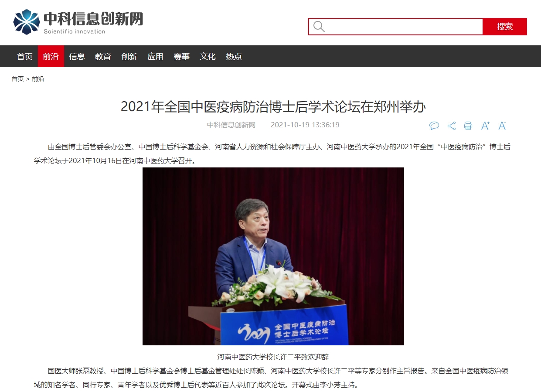Click the magnifier icon in search box
Viewport: 541px width, 392px height.
coord(319,27)
